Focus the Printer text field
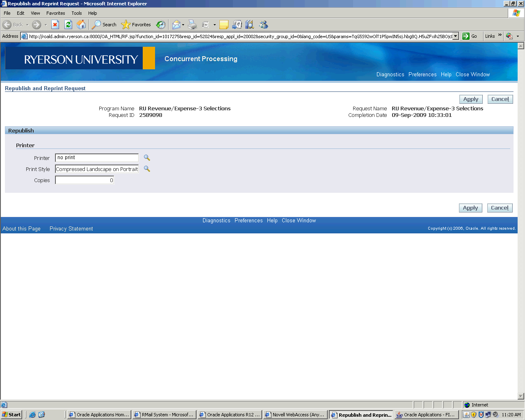 point(97,158)
